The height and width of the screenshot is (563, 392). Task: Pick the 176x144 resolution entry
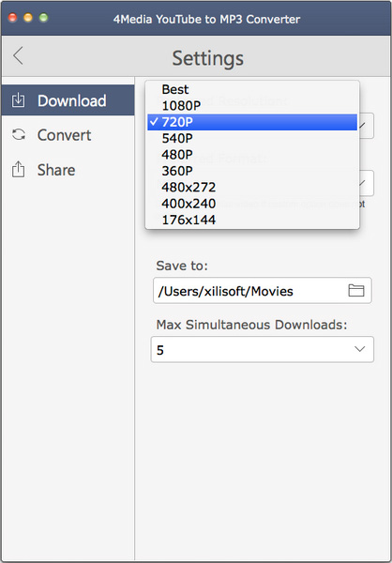tap(252, 220)
